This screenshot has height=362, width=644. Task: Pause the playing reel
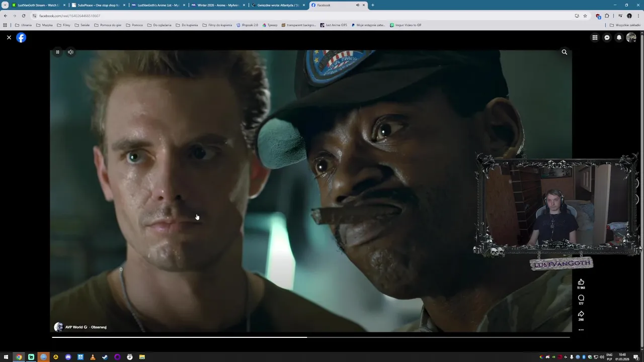click(57, 52)
